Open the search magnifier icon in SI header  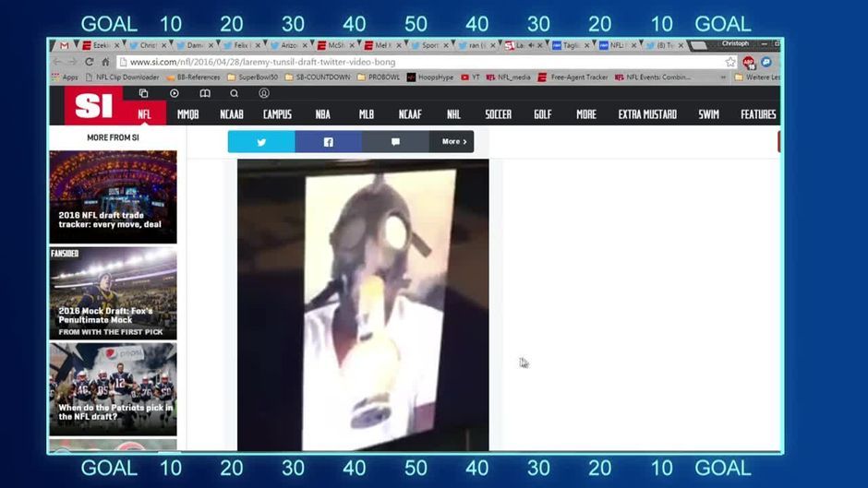(235, 93)
